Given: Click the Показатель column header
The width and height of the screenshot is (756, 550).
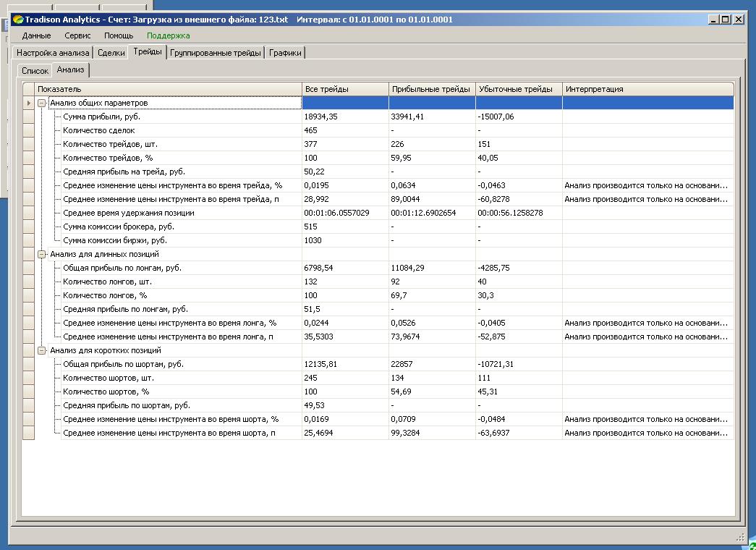Looking at the screenshot, I should (x=168, y=89).
